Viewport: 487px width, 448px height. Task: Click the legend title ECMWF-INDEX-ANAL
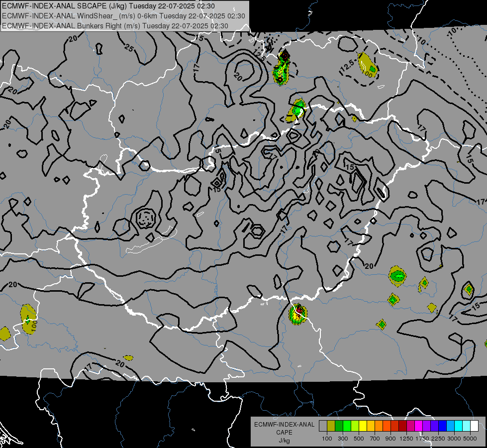(284, 425)
